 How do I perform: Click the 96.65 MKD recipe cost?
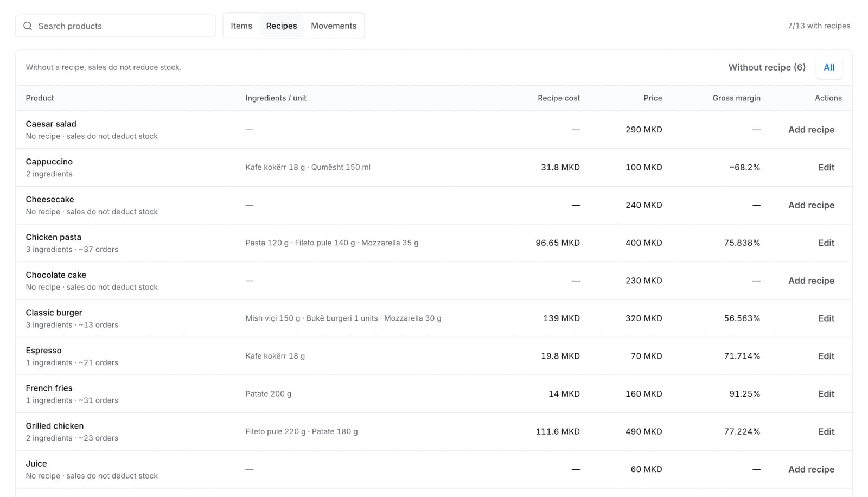click(x=558, y=243)
